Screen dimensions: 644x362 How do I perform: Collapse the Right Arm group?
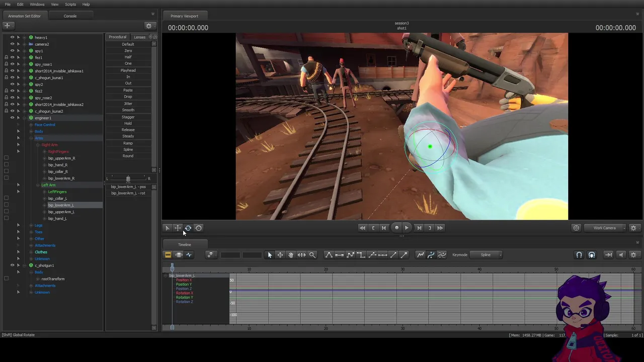pyautogui.click(x=37, y=145)
